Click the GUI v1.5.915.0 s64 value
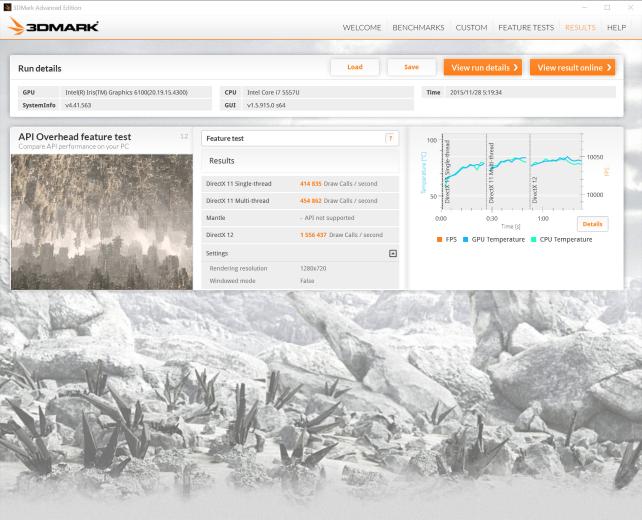 click(266, 105)
